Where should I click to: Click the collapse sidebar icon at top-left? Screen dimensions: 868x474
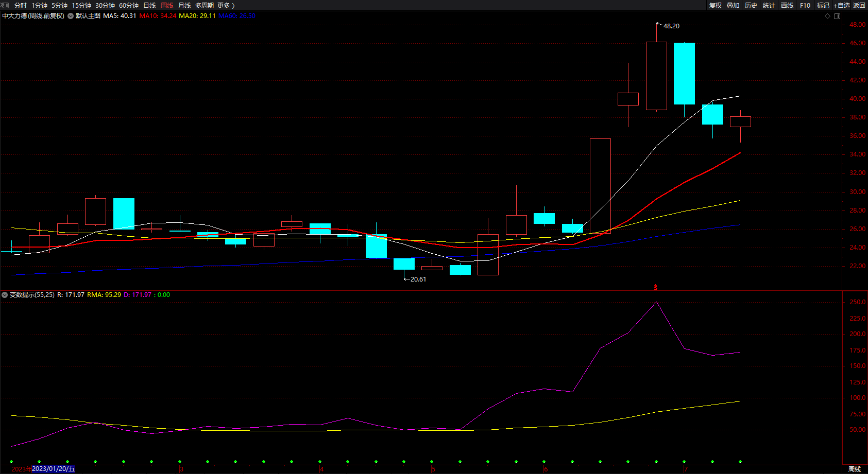tap(5, 5)
